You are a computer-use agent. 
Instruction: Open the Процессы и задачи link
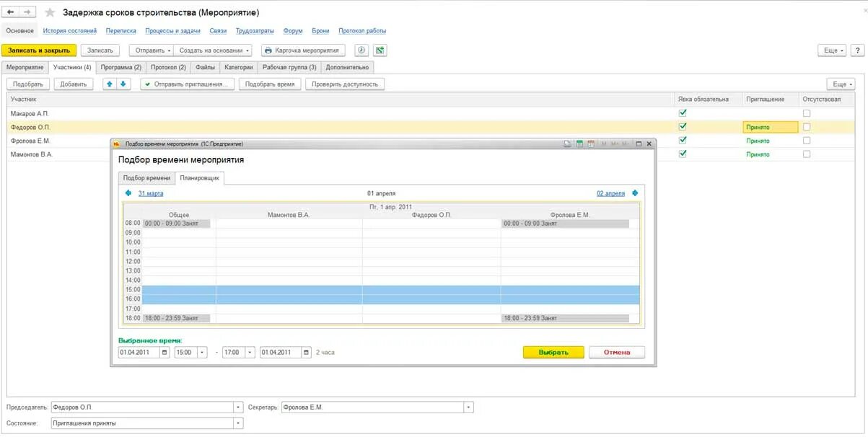pos(172,31)
